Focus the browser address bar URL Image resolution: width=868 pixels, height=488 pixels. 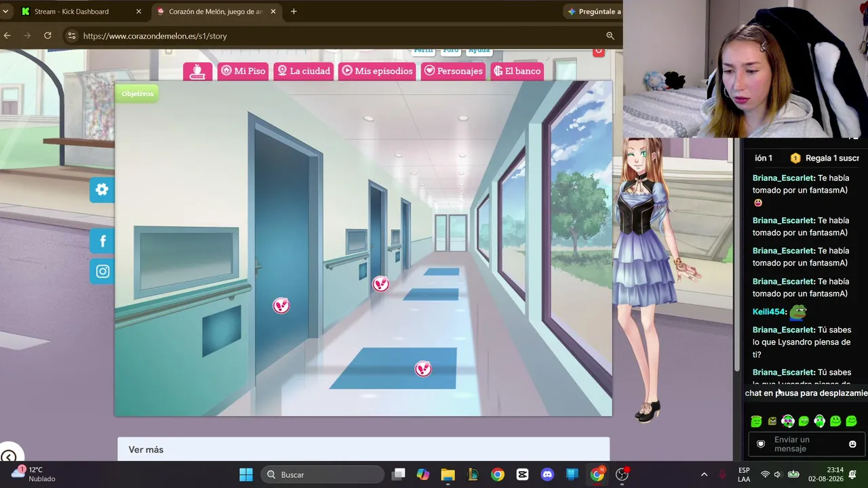point(155,36)
